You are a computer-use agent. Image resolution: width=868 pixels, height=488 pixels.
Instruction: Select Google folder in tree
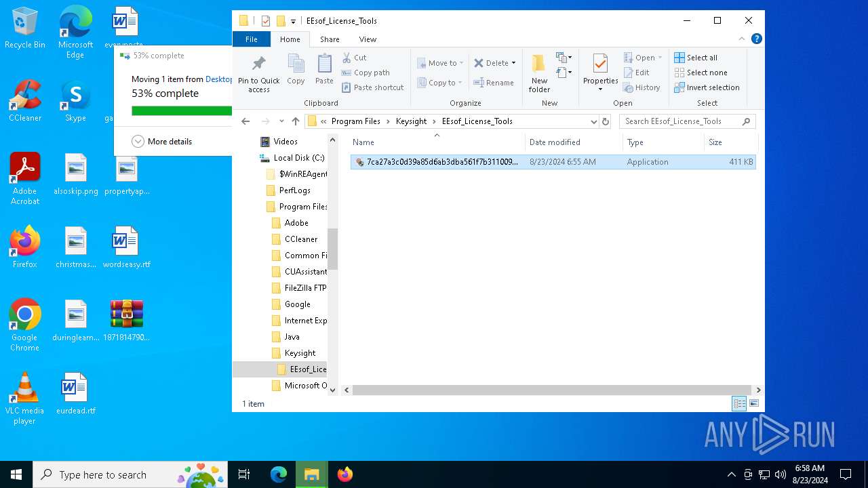point(297,304)
